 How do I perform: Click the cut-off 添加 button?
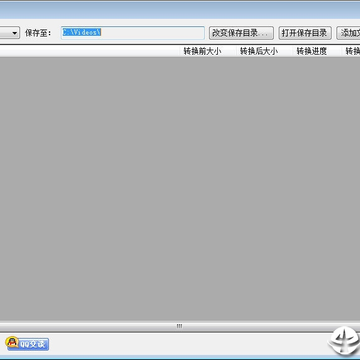click(348, 33)
